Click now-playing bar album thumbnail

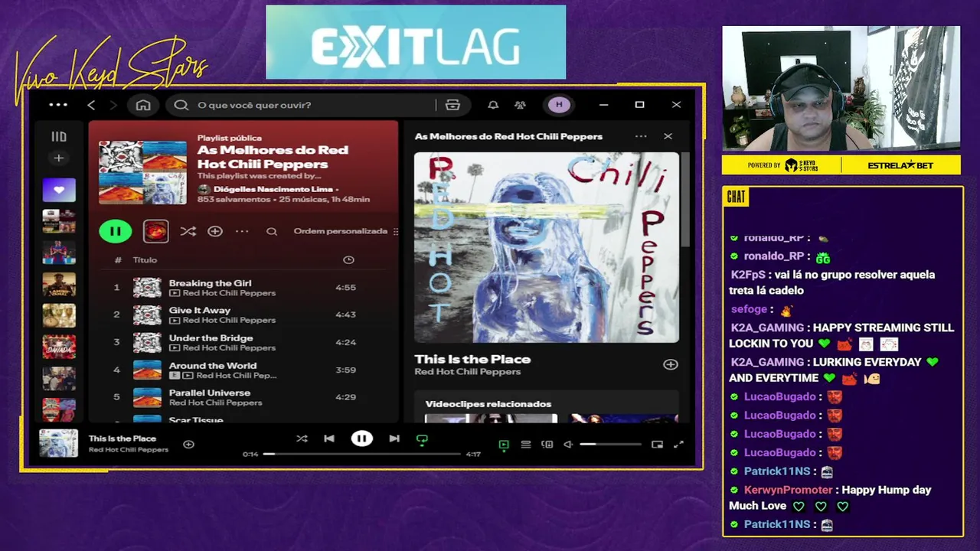pos(58,444)
